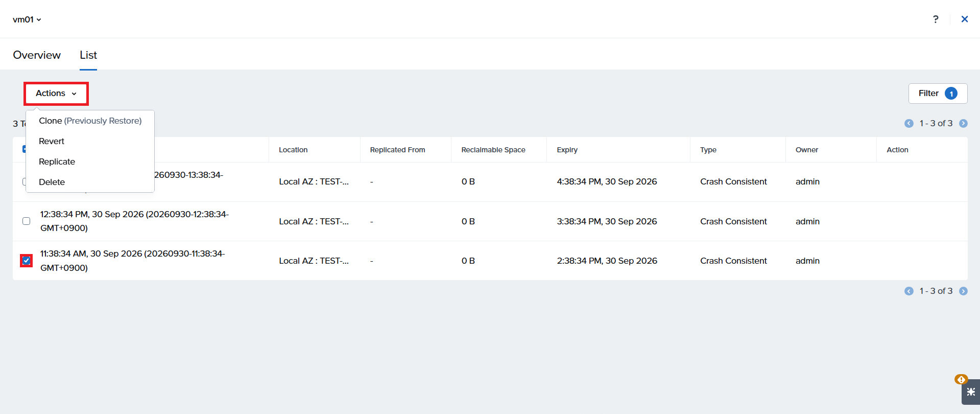Switch to the Overview tab

pyautogui.click(x=37, y=55)
